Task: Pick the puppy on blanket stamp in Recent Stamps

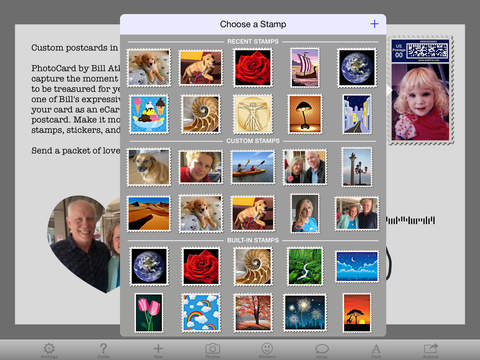Action: (x=149, y=68)
